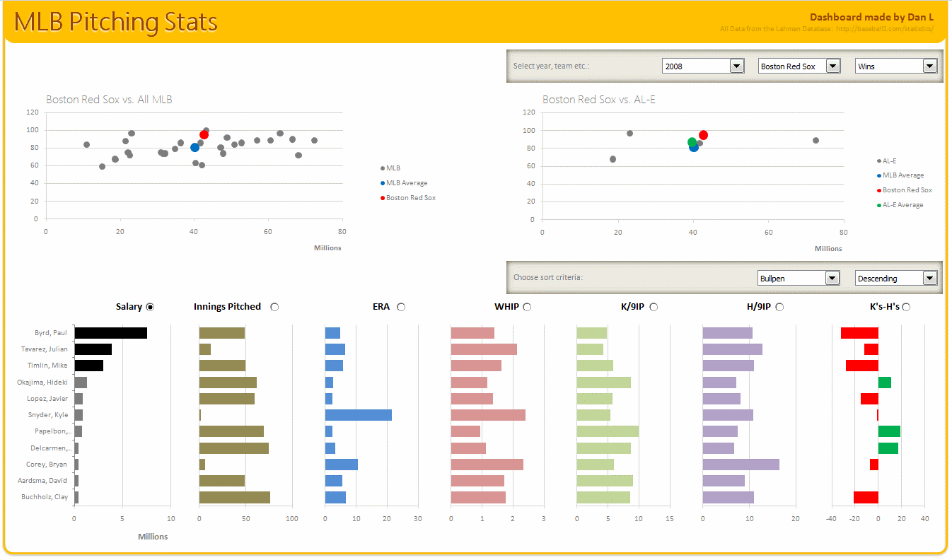This screenshot has width=952, height=560.
Task: Click Okajima, Hideki's innings pitched bar
Action: (228, 383)
